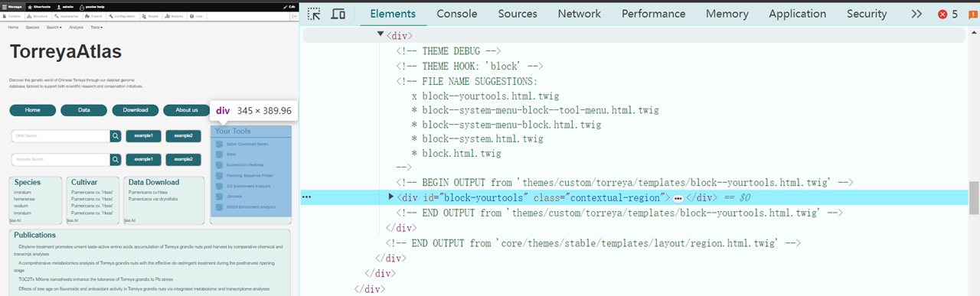The image size is (980, 296).
Task: Switch to the Security tab
Action: (x=867, y=14)
